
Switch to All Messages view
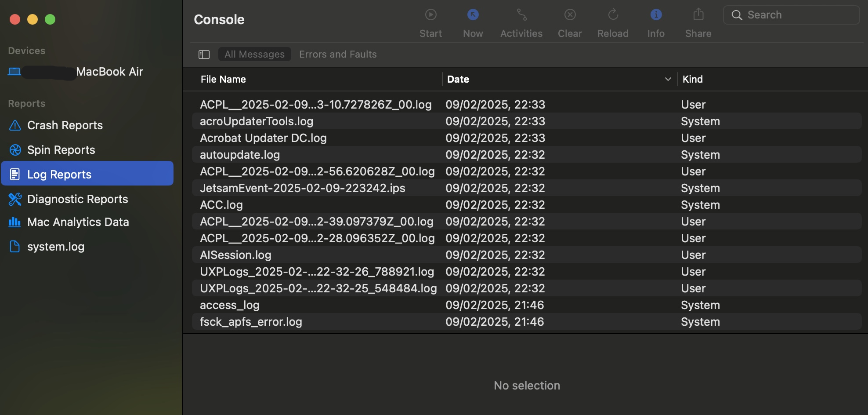point(254,54)
